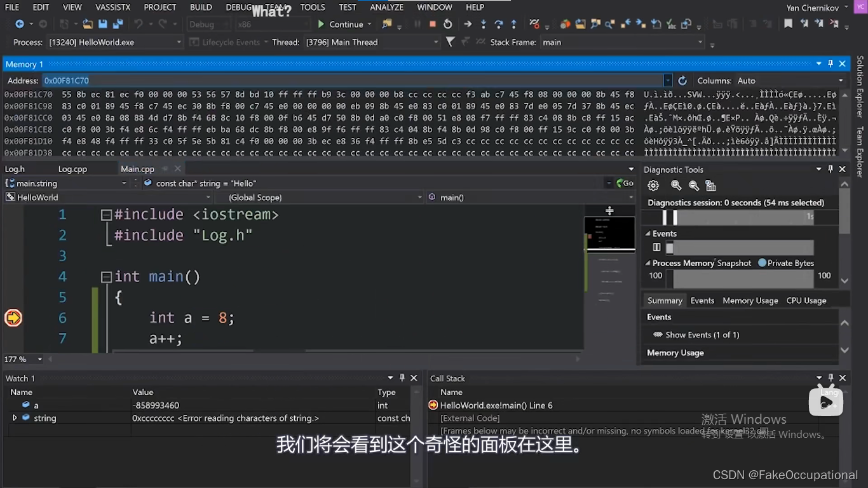Screen dimensions: 868x488
Task: Open the memory Address dropdown arrow
Action: click(667, 81)
